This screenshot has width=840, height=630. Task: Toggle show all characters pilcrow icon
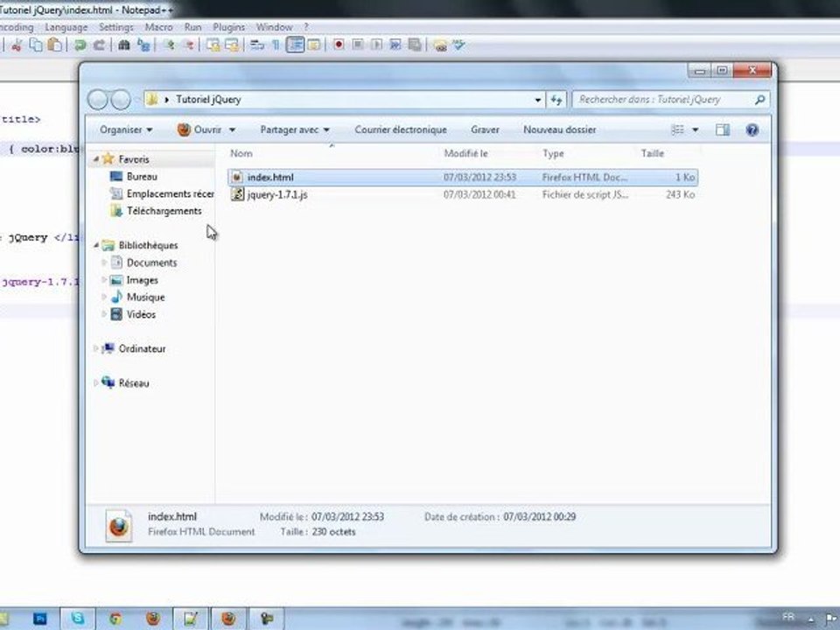click(276, 45)
